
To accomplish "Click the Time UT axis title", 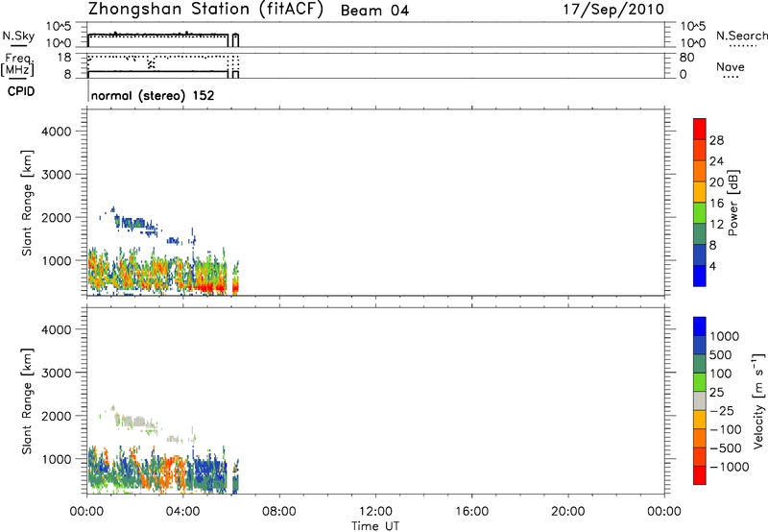I will click(375, 526).
